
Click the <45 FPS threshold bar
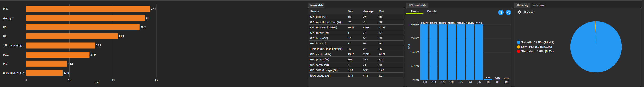479,52
